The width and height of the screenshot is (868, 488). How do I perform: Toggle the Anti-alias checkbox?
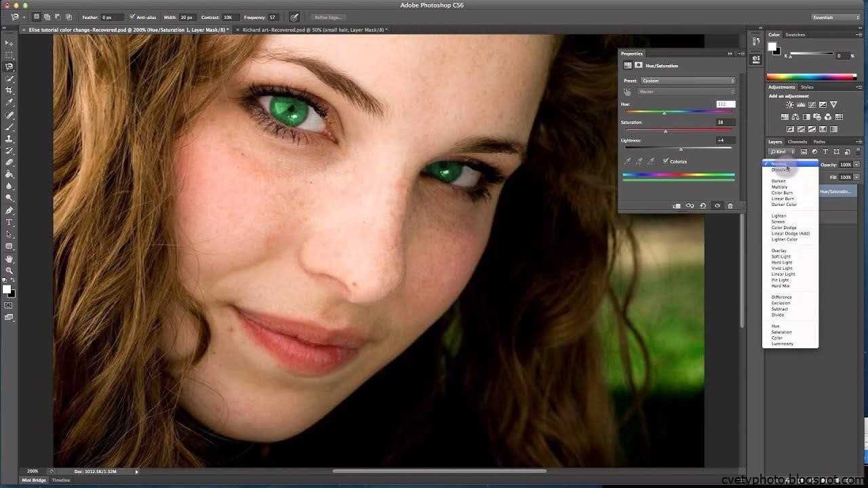132,17
